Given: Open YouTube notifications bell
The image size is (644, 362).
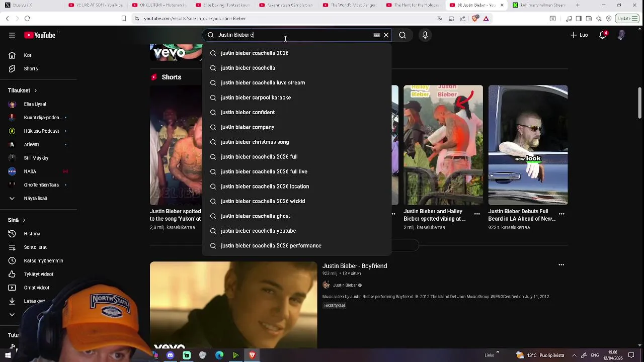Looking at the screenshot, I should click(x=603, y=35).
